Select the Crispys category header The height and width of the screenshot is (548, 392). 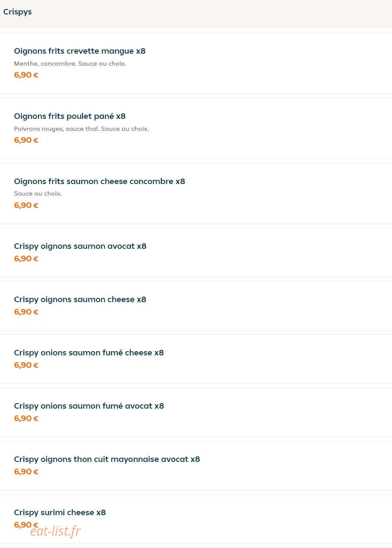click(17, 12)
